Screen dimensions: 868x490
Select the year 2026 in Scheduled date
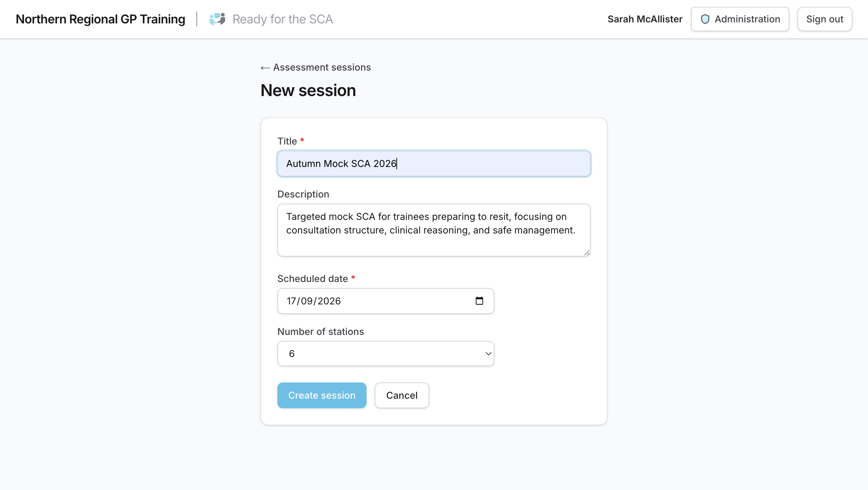[x=329, y=301]
